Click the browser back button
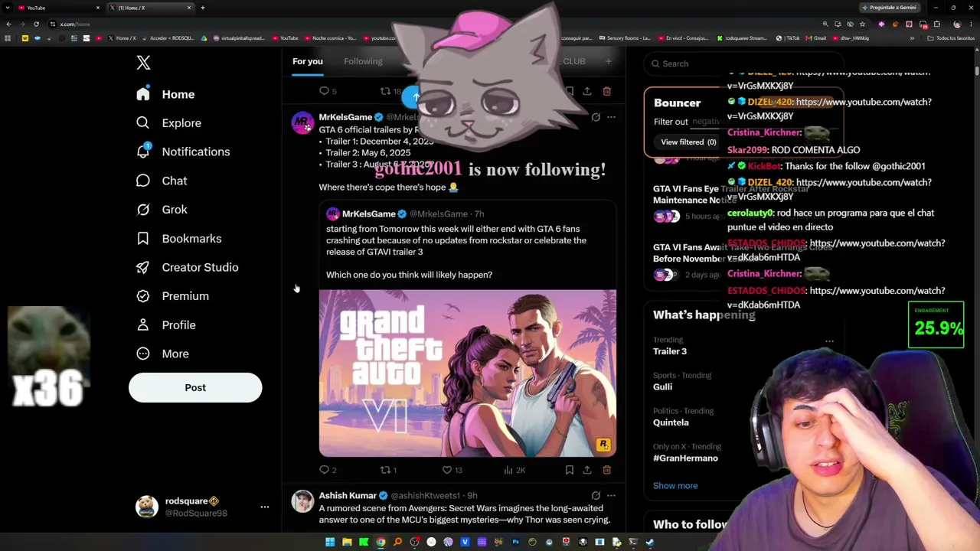This screenshot has height=551, width=980. tap(8, 24)
